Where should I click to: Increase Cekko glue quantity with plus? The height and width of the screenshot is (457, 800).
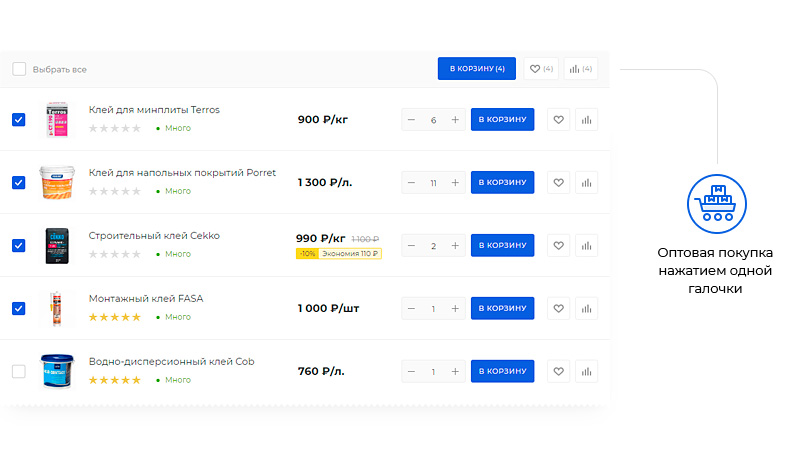[455, 245]
